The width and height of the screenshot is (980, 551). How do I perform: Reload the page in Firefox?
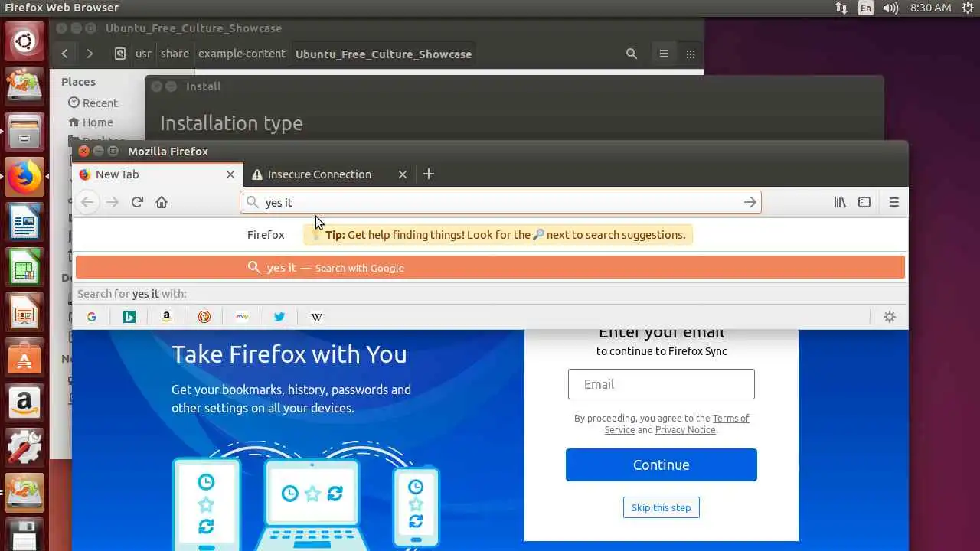tap(137, 202)
